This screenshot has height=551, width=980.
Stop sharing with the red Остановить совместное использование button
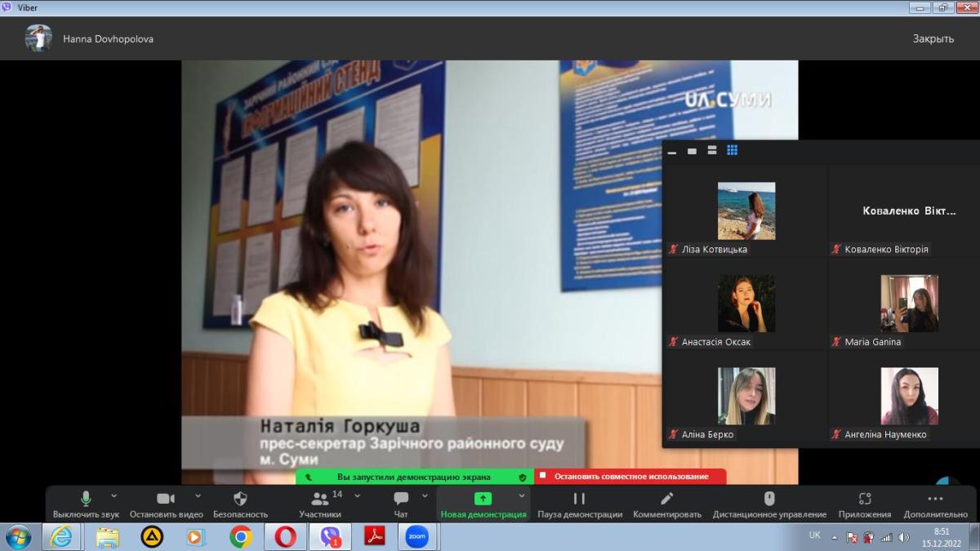pyautogui.click(x=630, y=477)
